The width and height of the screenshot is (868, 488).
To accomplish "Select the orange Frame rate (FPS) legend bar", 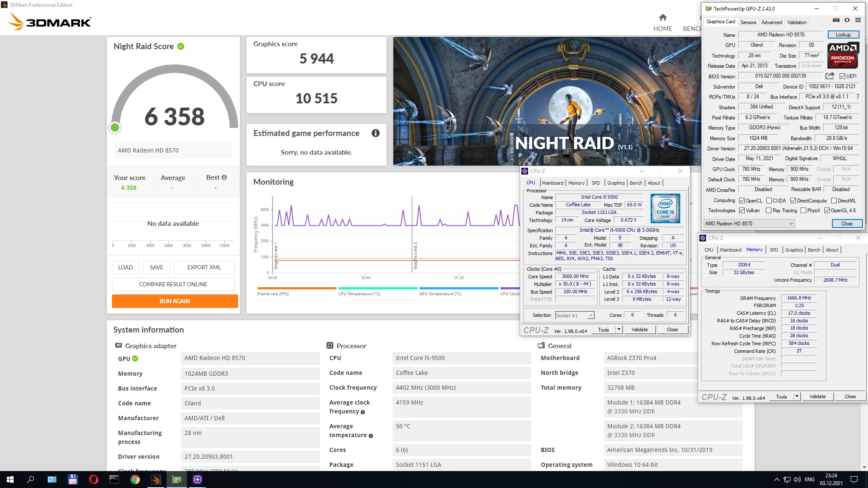I will (x=297, y=288).
